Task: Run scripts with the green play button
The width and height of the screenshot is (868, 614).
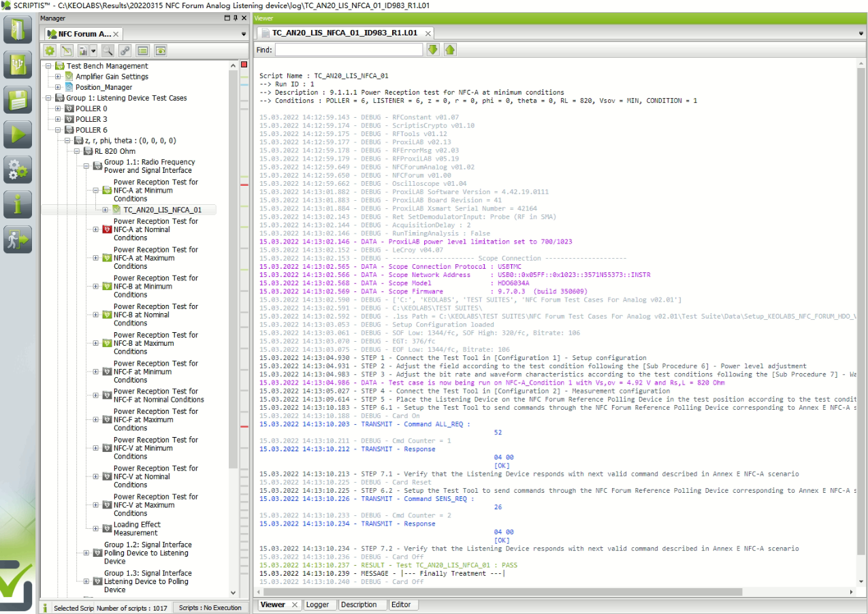Action: [18, 134]
